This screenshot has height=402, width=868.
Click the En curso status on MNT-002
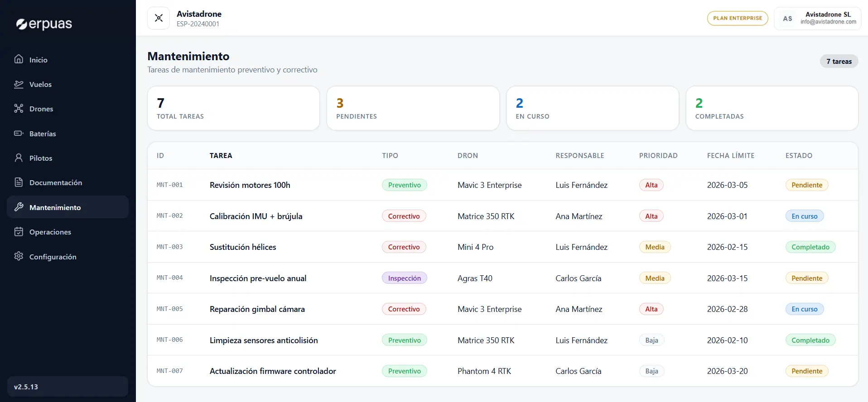point(804,216)
